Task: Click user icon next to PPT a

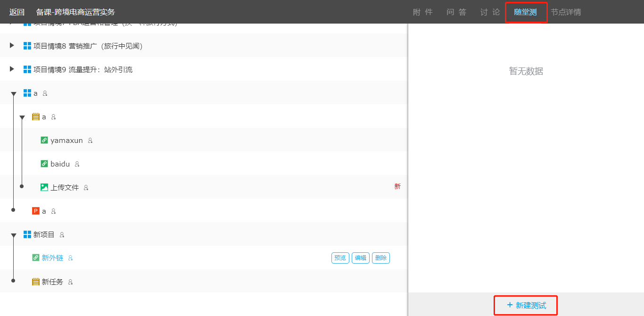Action: (54, 211)
